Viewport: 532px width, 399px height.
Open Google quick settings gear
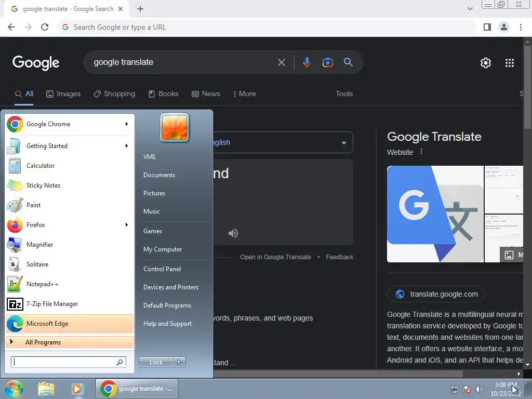point(486,63)
